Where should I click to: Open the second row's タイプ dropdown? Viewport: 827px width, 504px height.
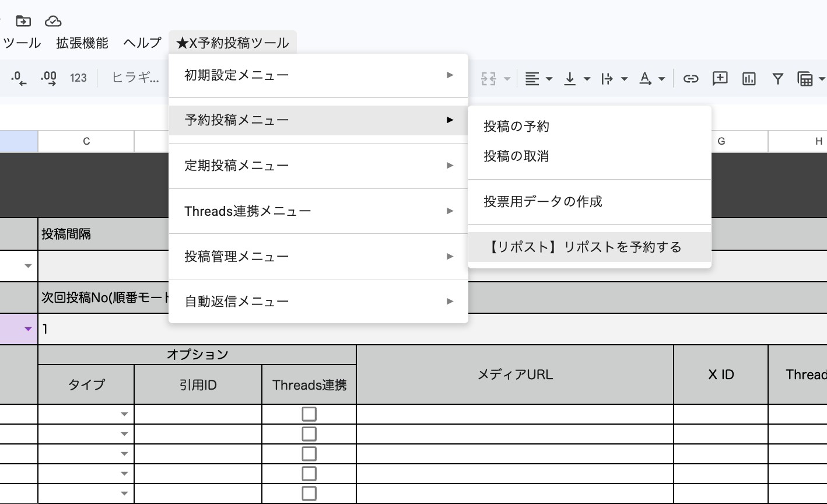click(124, 434)
